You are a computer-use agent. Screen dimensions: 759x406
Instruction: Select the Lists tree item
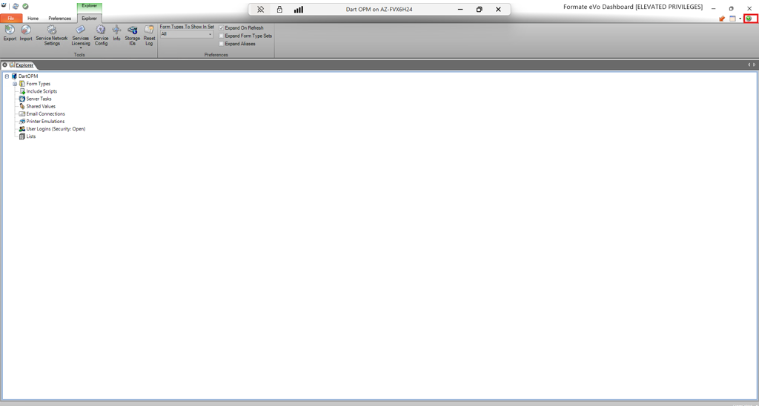tap(31, 136)
